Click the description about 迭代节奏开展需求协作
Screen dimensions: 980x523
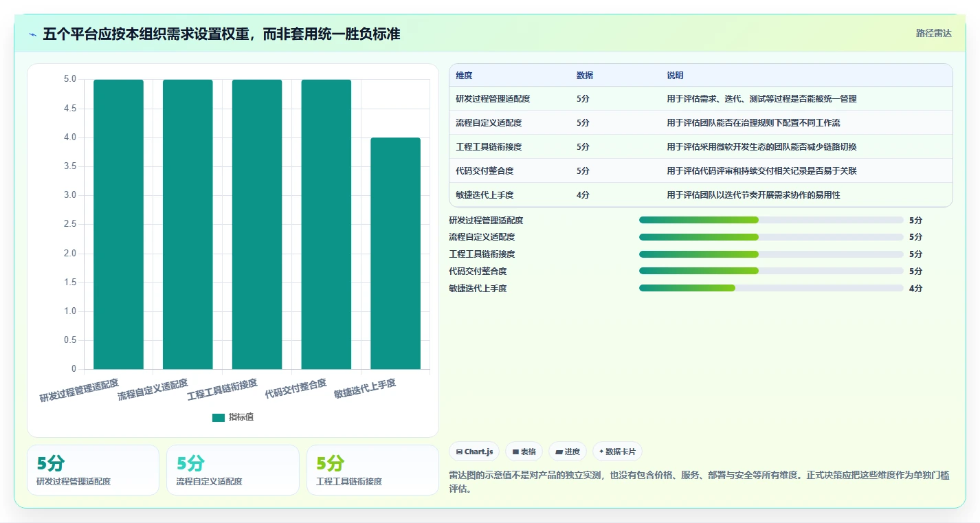[x=753, y=195]
